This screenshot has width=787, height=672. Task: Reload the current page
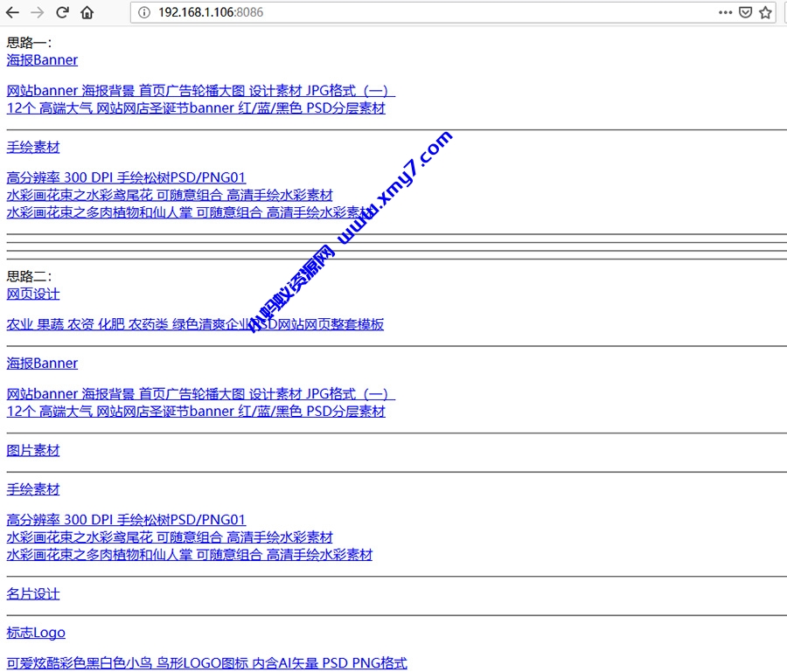62,12
